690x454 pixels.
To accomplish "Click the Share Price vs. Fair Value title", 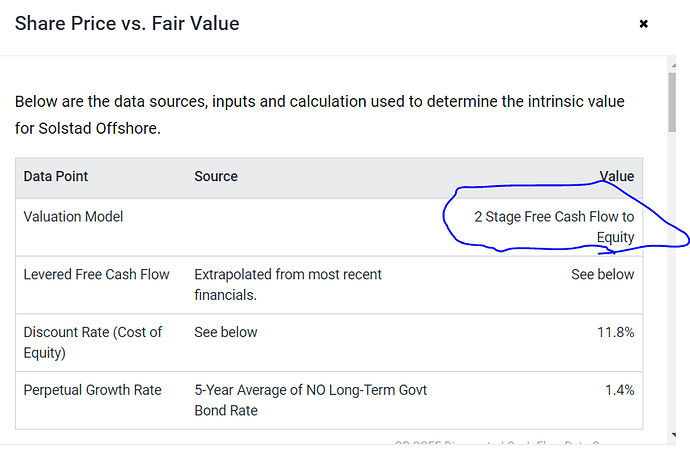I will [x=127, y=24].
